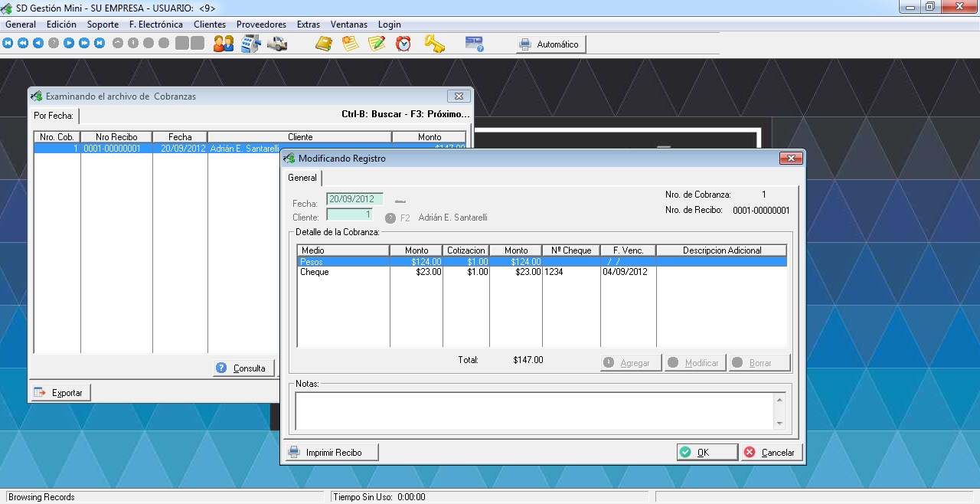Viewport: 980px width, 504px height.
Task: Go to the last record arrow
Action: [100, 44]
